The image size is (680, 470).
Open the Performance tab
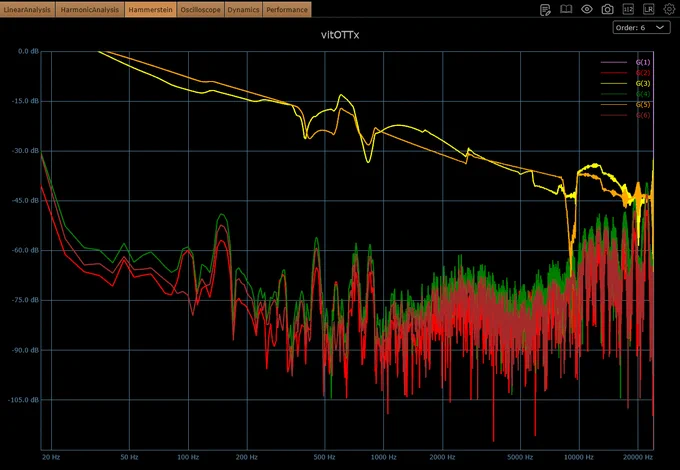tap(287, 10)
